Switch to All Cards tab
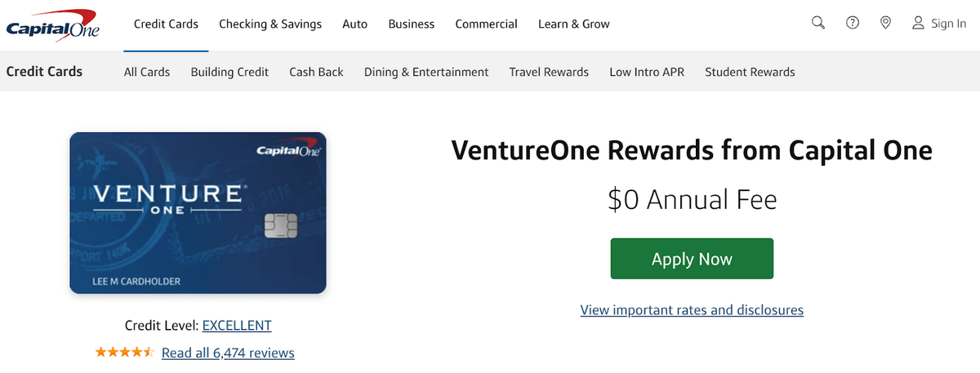980x373 pixels. click(x=147, y=72)
